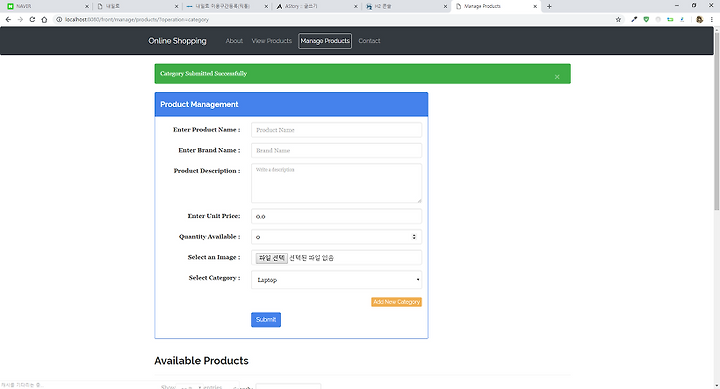Click the green shield extension icon
The height and width of the screenshot is (389, 720).
646,19
